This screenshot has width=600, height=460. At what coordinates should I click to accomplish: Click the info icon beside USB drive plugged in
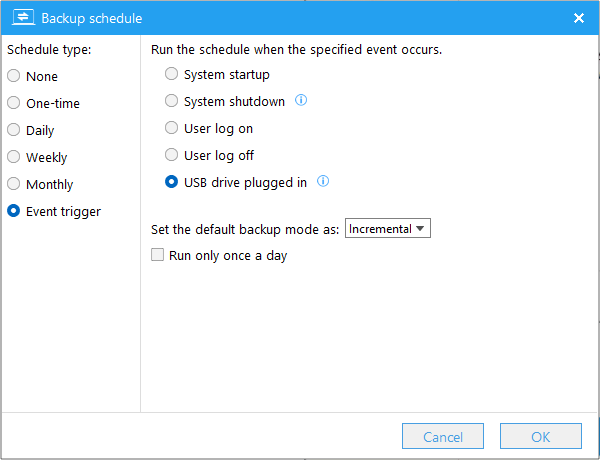click(323, 182)
